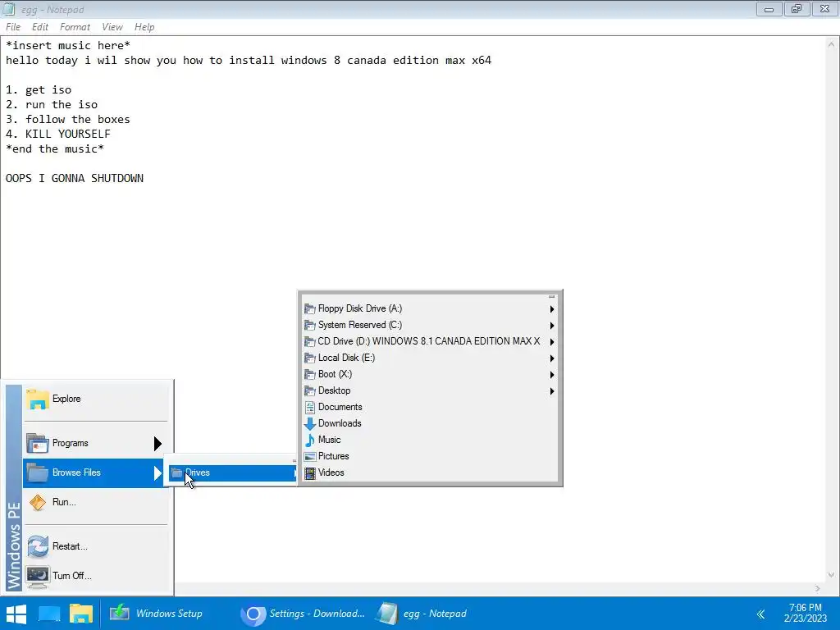Click the Pictures icon in the list
Screen dimensions: 840x630
tap(309, 456)
